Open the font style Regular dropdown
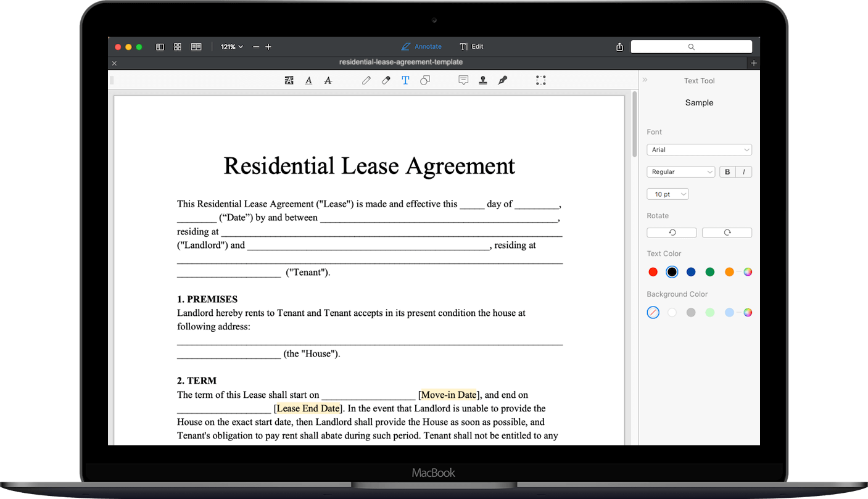 680,171
